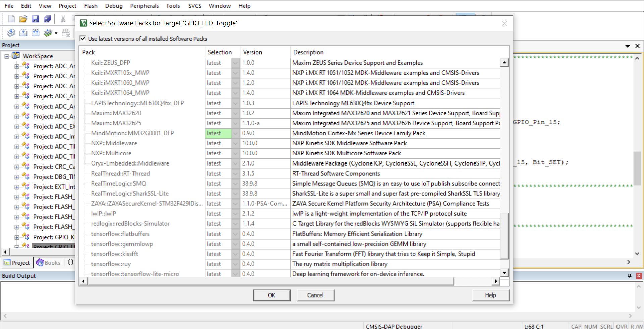
Task: Switch to the Books tab
Action: [49, 263]
